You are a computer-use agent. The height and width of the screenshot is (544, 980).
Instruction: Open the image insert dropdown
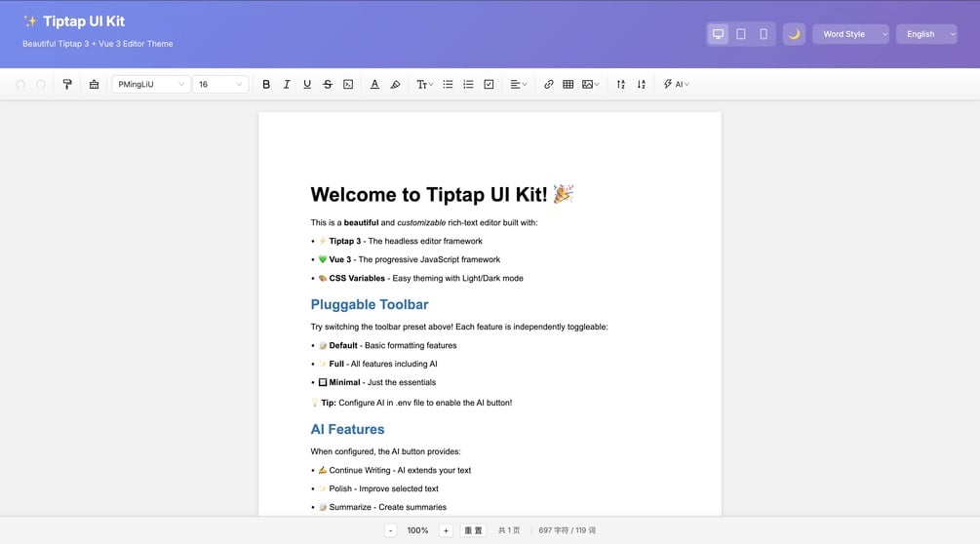pyautogui.click(x=591, y=84)
